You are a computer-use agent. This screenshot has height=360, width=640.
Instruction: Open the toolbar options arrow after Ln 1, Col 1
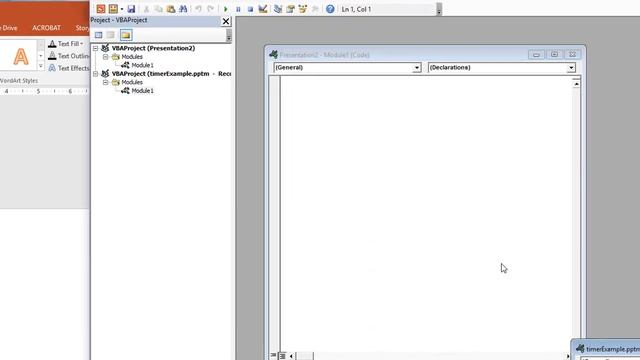point(439,9)
